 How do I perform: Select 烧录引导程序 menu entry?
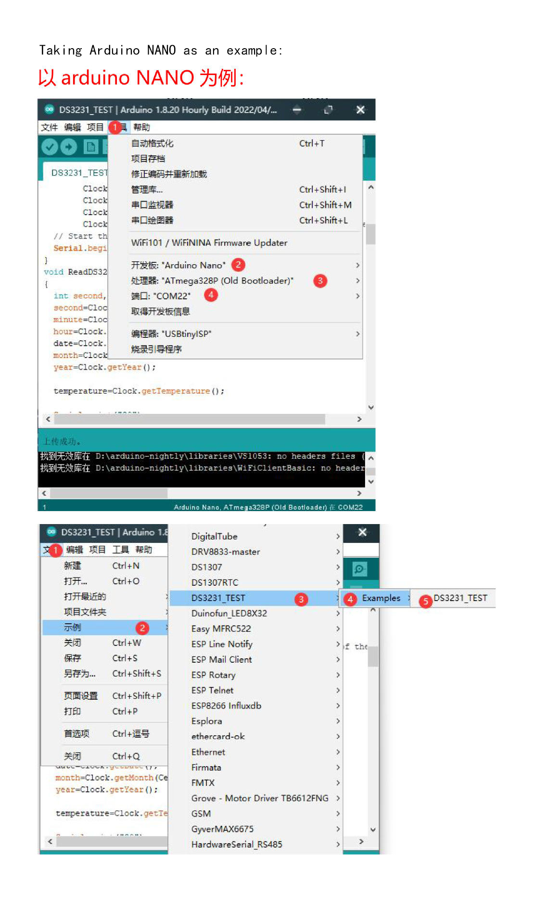tap(235, 349)
